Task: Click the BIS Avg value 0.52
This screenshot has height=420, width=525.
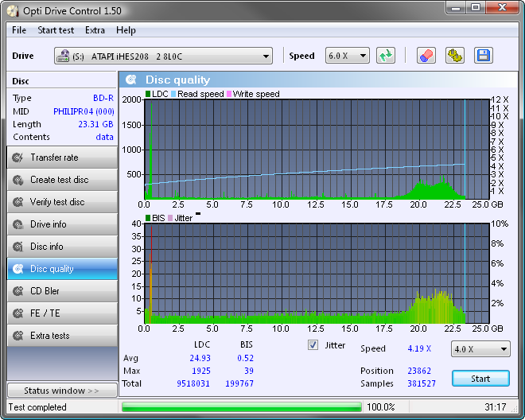Action: (x=246, y=358)
